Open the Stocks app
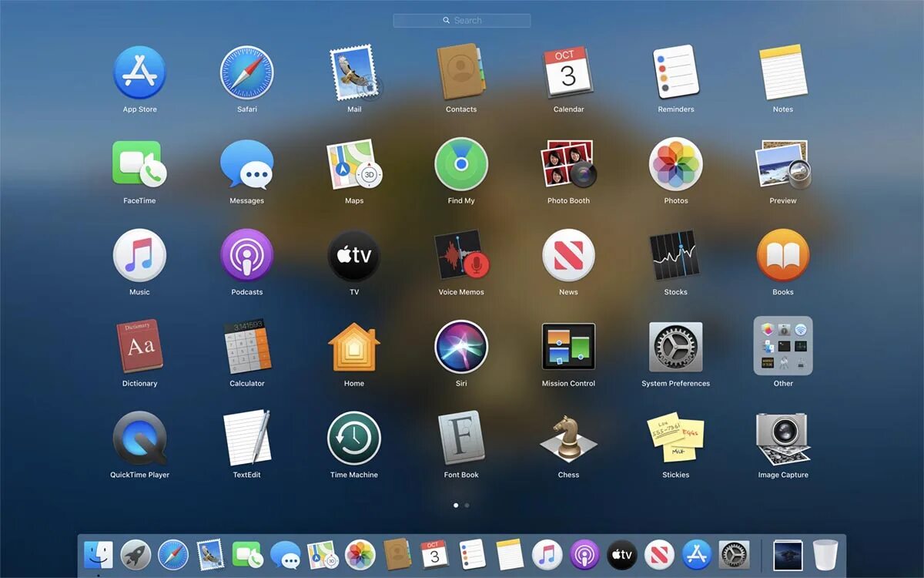924x578 pixels. [675, 256]
